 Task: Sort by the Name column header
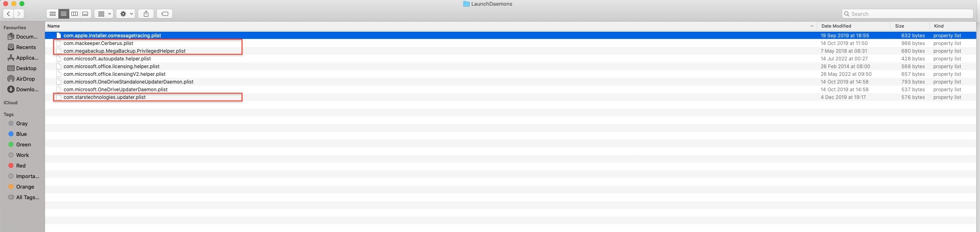coord(53,26)
